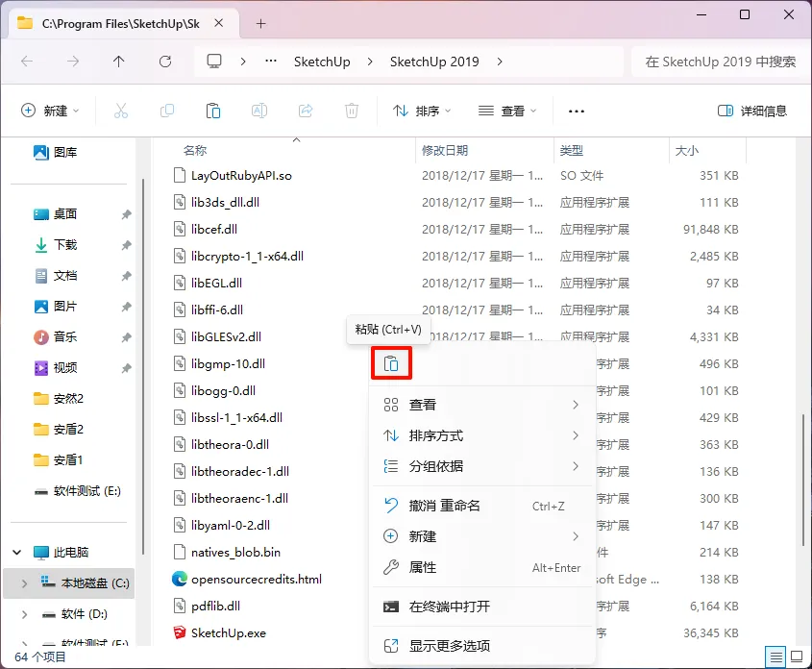Image resolution: width=812 pixels, height=669 pixels.
Task: Open Music in the sidebar
Action: click(x=56, y=337)
